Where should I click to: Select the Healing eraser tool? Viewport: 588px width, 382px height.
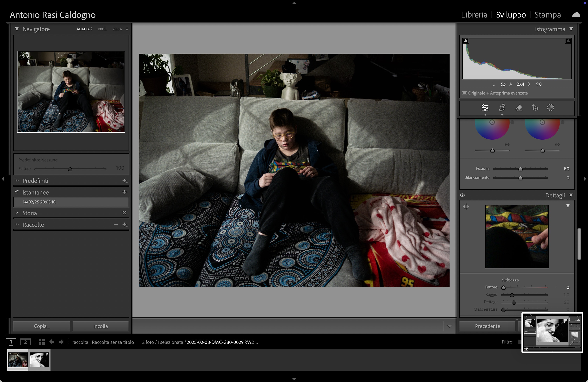(x=519, y=108)
